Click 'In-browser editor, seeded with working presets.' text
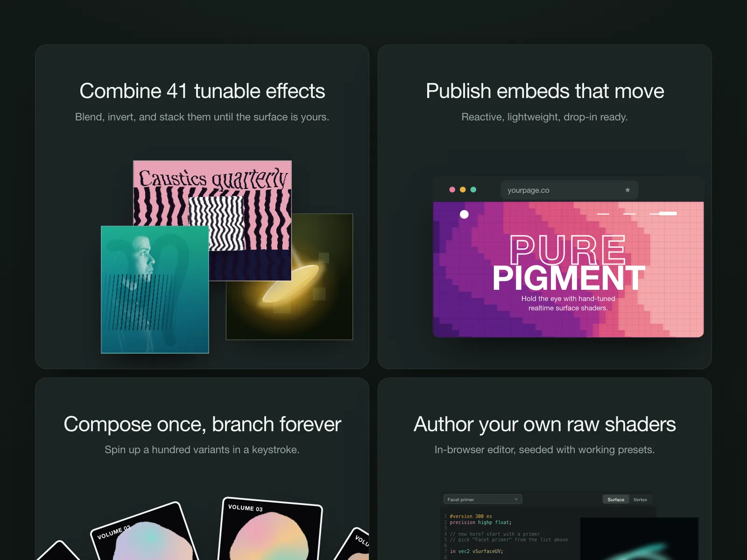Screen dimensions: 747x560 [x=544, y=449]
